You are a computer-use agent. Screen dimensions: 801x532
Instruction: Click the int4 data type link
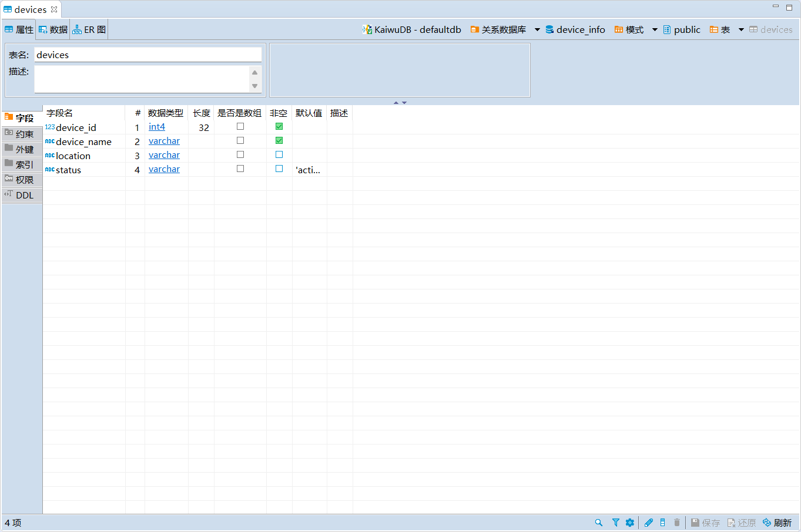pos(157,127)
